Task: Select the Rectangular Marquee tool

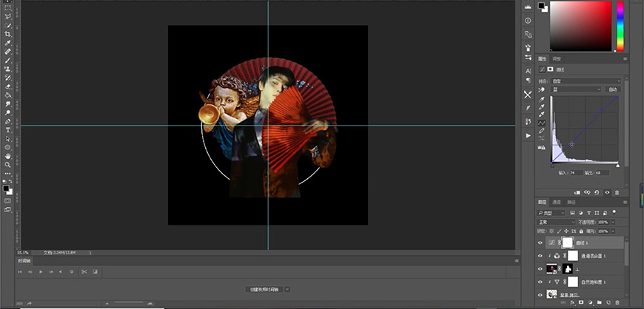Action: [8, 8]
